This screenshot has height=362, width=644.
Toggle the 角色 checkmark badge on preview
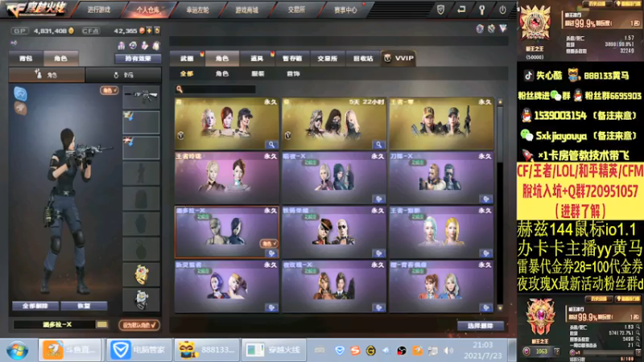click(109, 90)
